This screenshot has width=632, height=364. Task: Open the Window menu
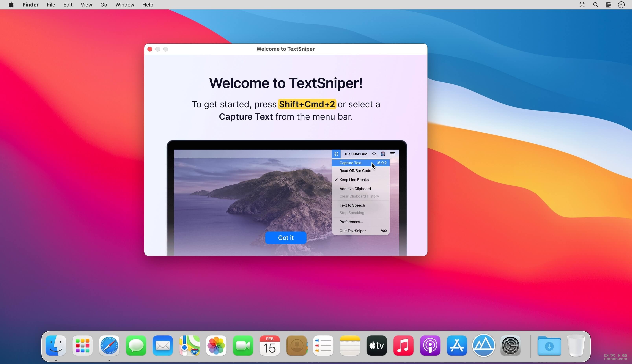click(x=125, y=5)
